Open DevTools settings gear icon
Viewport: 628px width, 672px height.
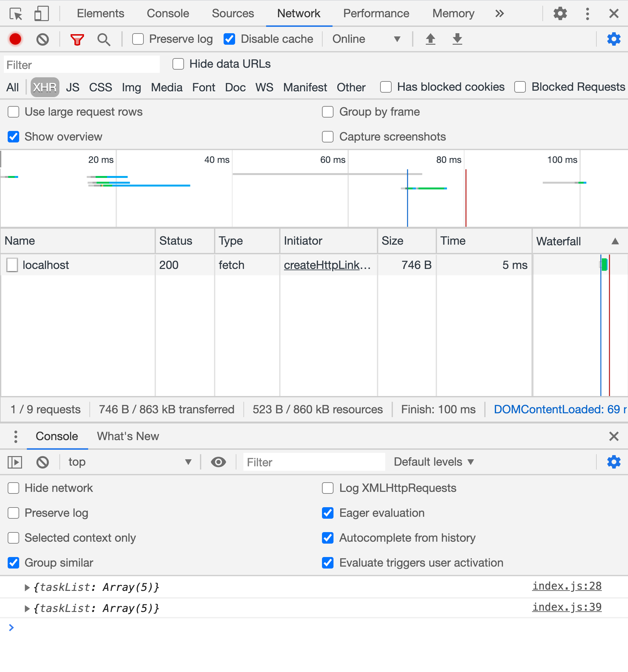560,14
